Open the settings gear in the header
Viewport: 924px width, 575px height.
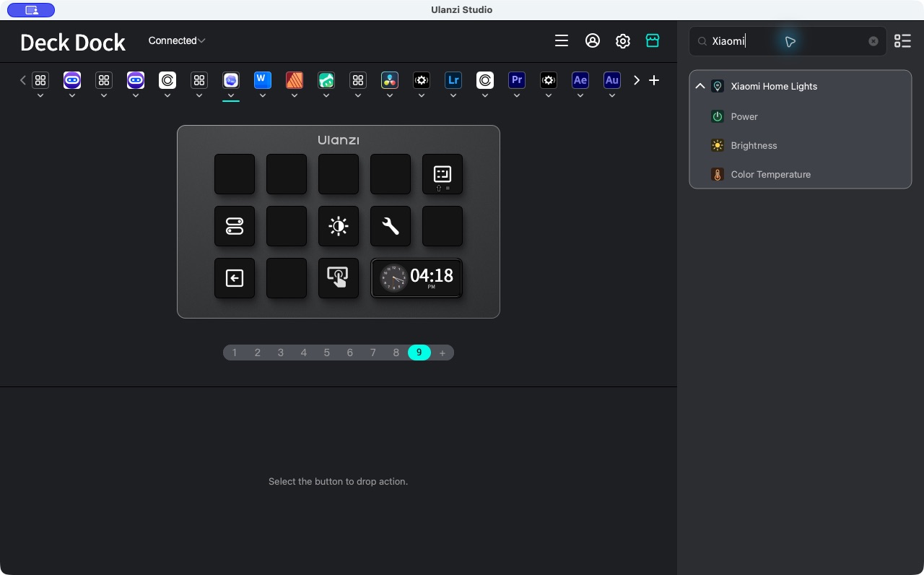pyautogui.click(x=623, y=41)
